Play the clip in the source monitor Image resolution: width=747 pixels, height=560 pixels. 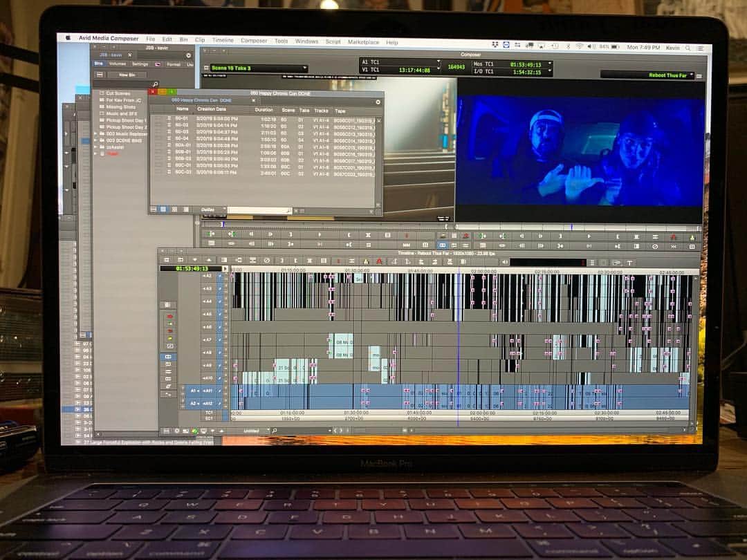(x=320, y=235)
